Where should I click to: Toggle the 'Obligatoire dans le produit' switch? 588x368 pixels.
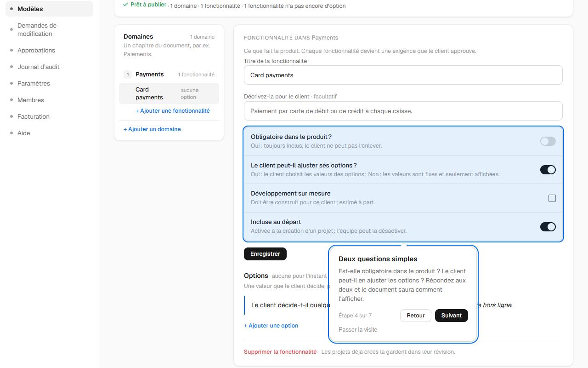(x=548, y=141)
